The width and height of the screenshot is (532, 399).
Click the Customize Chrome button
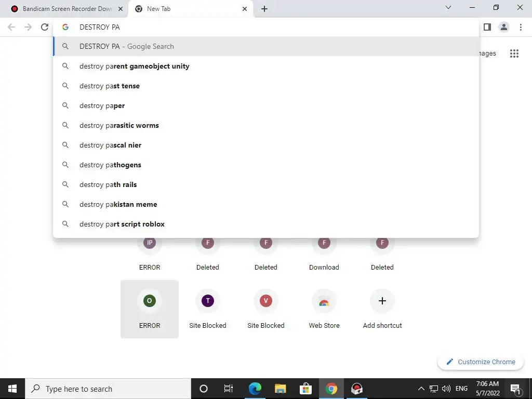tap(481, 362)
